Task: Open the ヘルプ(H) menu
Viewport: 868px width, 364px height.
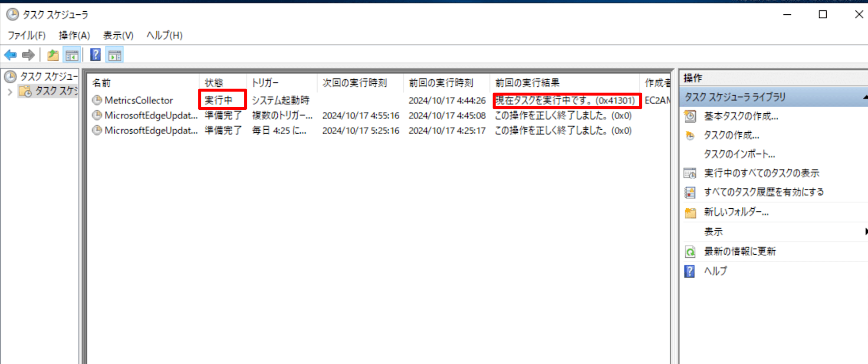Action: click(164, 36)
